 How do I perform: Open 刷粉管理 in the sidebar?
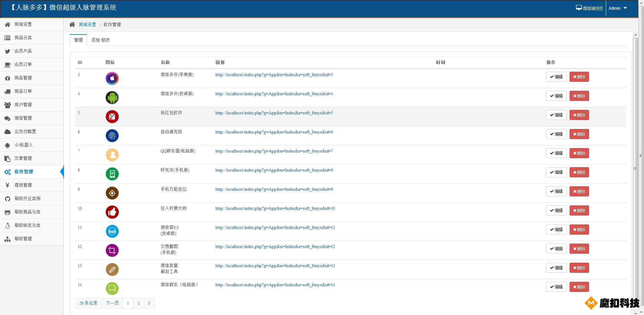[32, 239]
